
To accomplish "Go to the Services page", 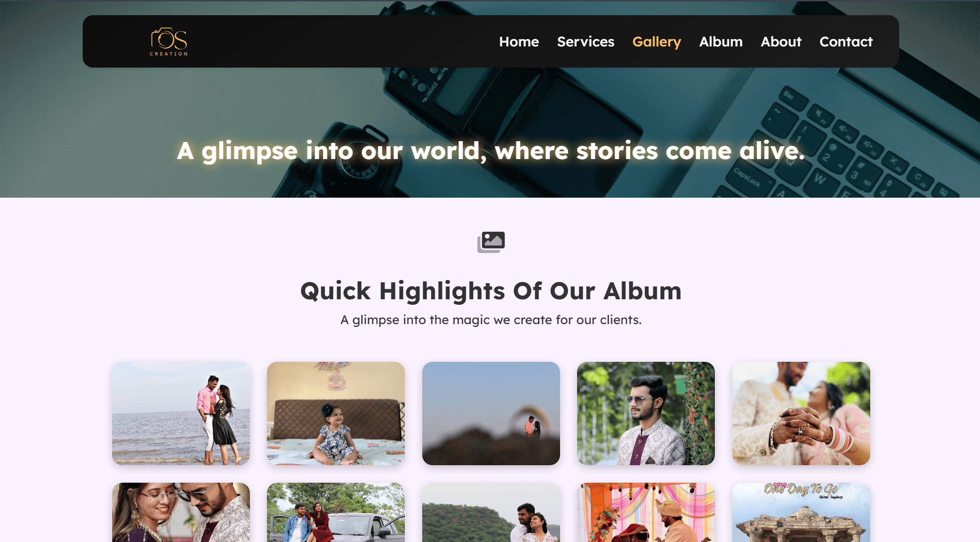I will click(x=585, y=41).
